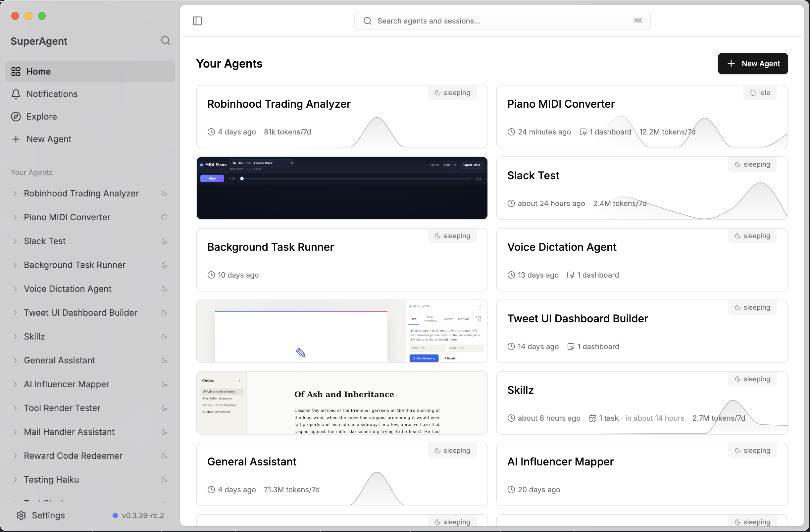
Task: Focus the Search agents and sessions field
Action: tap(502, 21)
